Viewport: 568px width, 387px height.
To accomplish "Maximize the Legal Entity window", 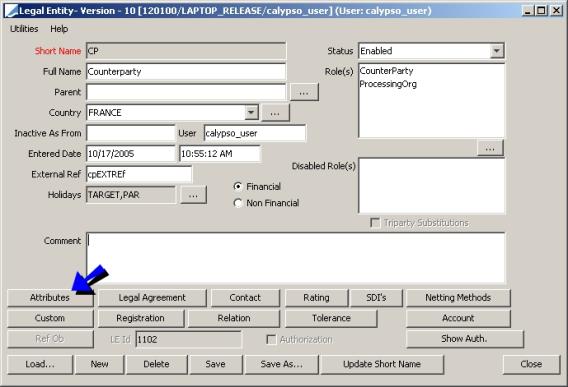I will (541, 11).
